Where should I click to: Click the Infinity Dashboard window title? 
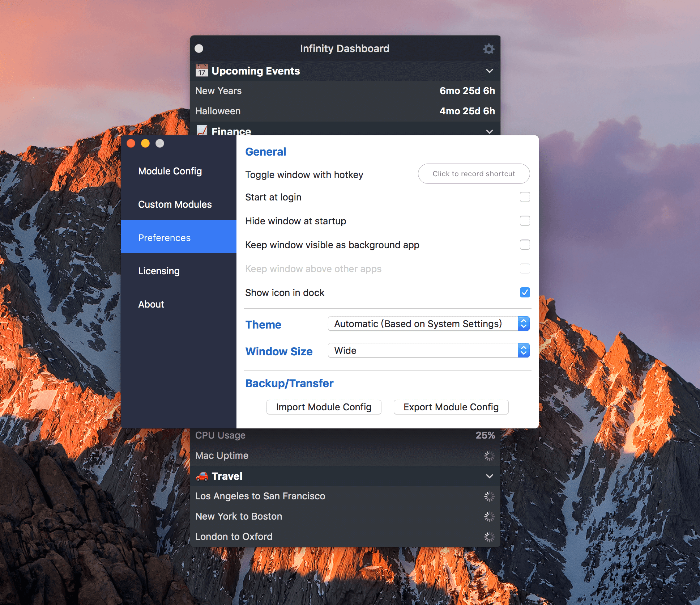(345, 48)
